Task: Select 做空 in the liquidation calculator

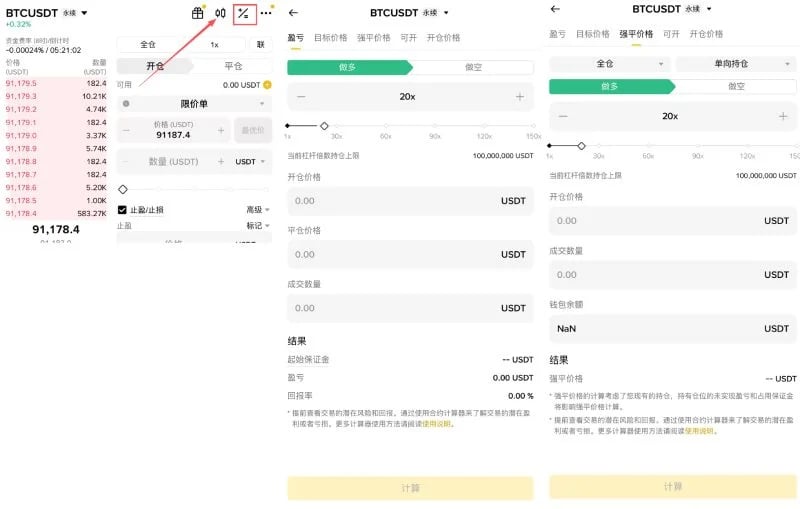Action: pos(736,87)
